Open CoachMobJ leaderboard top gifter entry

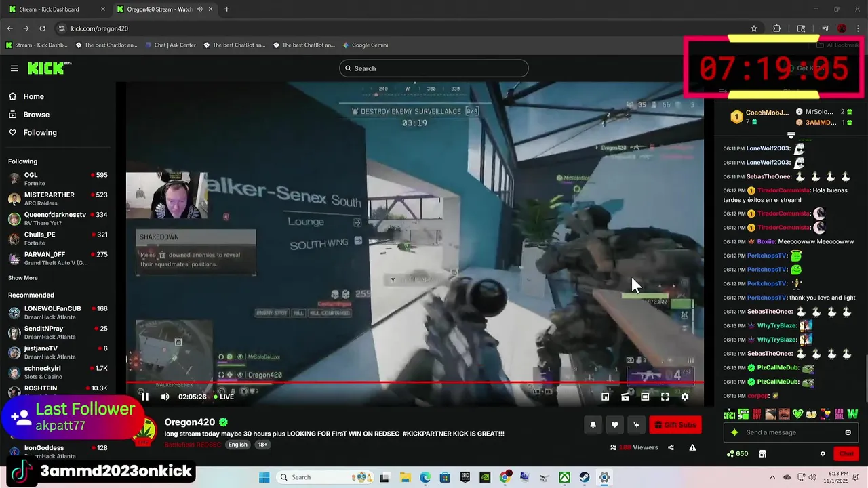coord(761,117)
